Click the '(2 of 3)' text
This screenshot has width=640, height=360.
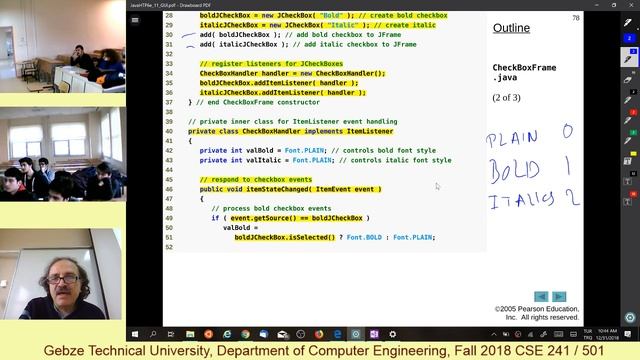[x=506, y=98]
